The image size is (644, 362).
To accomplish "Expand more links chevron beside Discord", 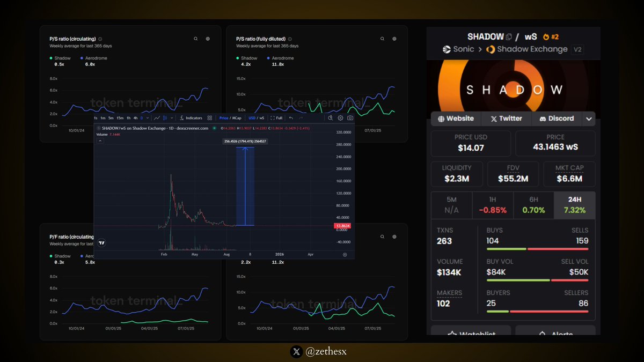I will pos(589,119).
